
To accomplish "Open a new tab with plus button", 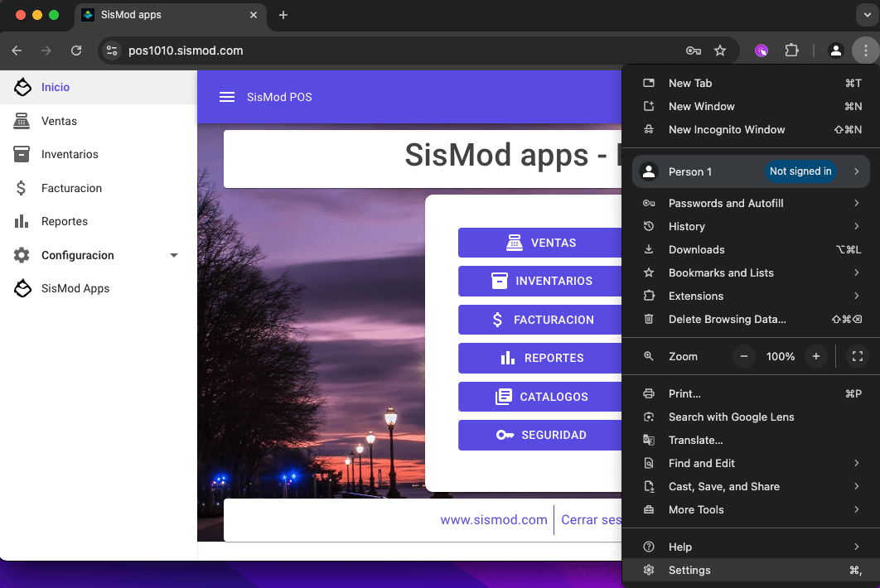I will tap(283, 15).
